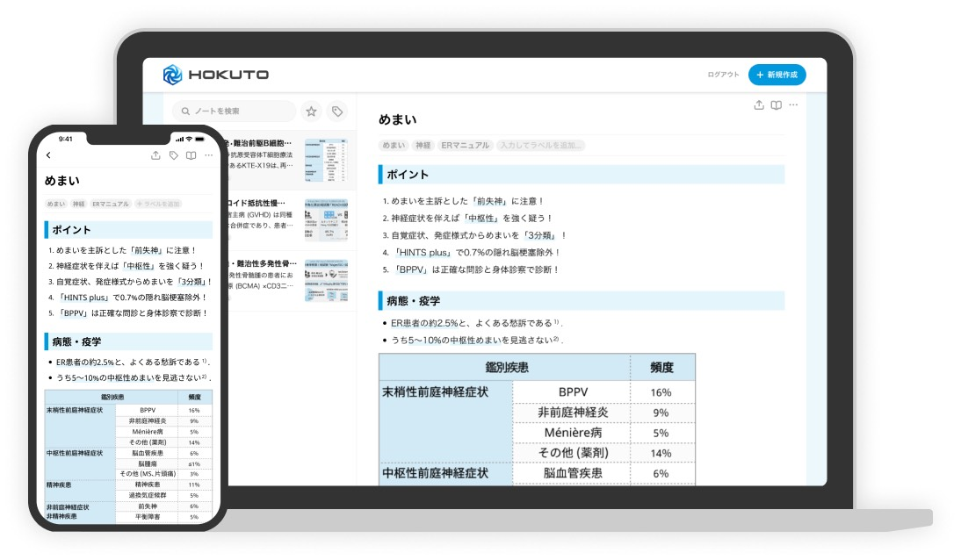Tap the 平衡障害 cell on the phone table
The image size is (961, 560).
[x=147, y=516]
